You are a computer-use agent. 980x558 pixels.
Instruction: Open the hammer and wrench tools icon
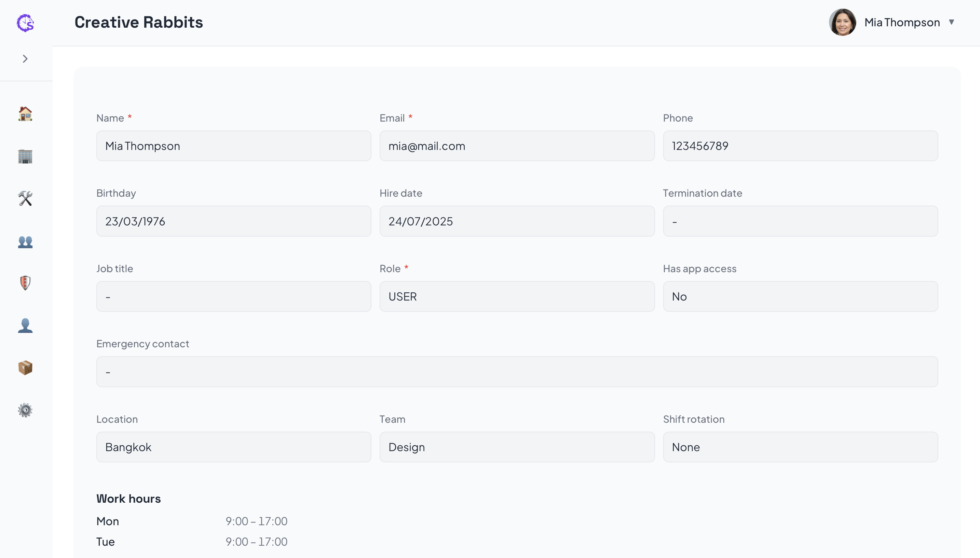(25, 198)
